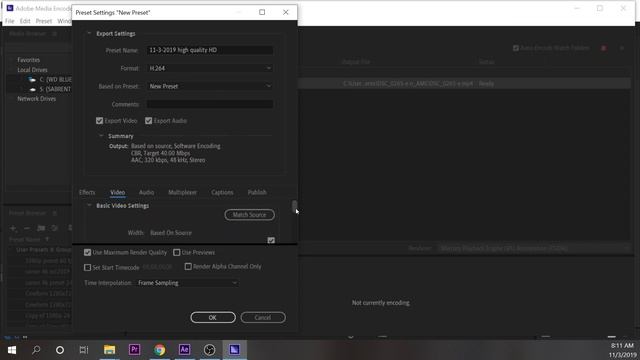
Task: Switch to the Video tab
Action: (x=118, y=192)
